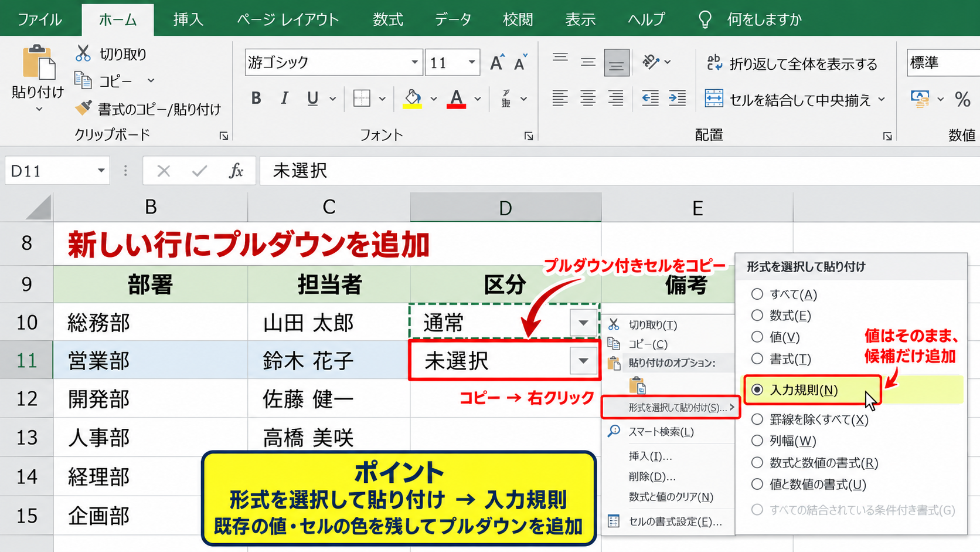Open the dropdown arrow in cell D11
This screenshot has width=980, height=552.
coord(583,361)
